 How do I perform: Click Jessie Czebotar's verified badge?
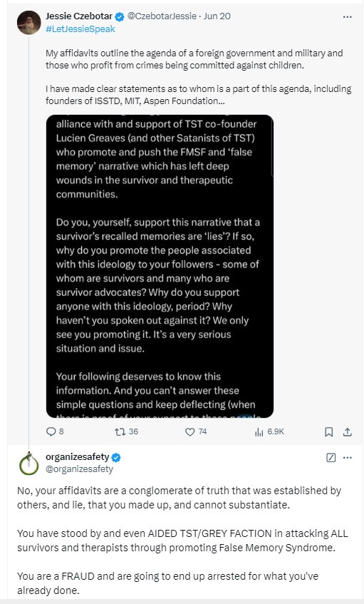[120, 16]
